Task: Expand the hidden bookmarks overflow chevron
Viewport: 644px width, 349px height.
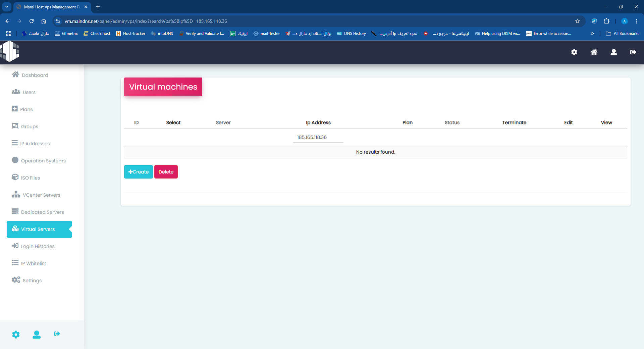Action: (592, 34)
